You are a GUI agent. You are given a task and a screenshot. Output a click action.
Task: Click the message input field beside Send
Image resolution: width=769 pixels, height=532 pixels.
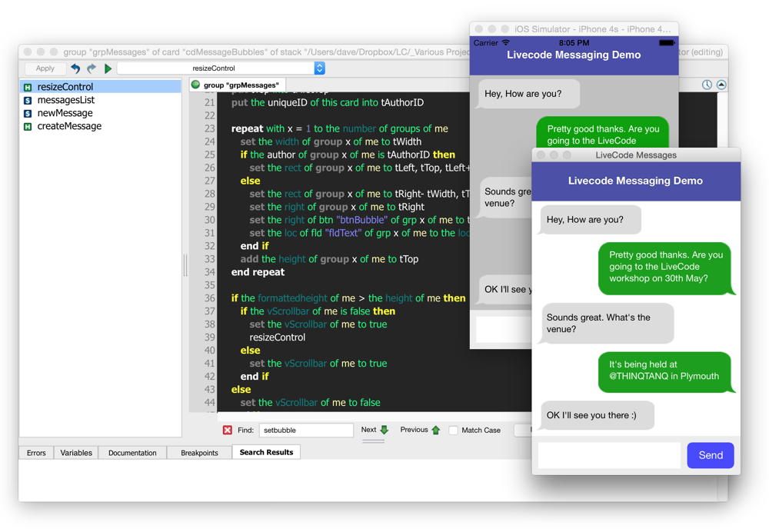point(609,455)
